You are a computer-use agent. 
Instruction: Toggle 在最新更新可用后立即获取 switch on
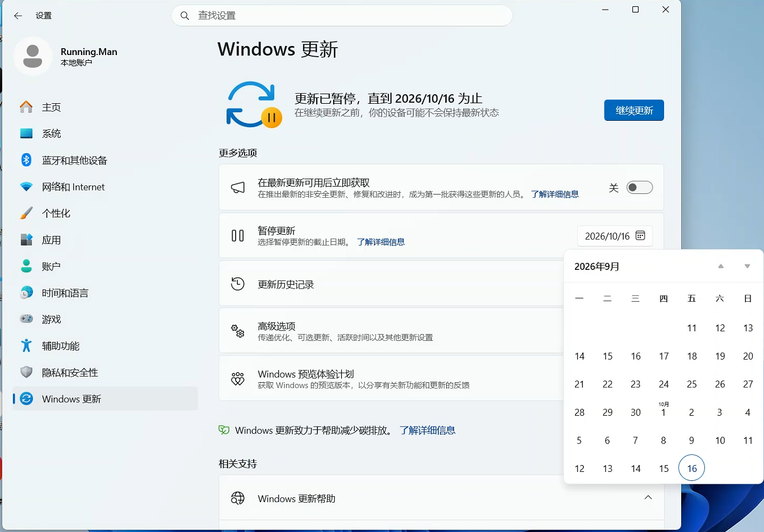click(x=640, y=188)
